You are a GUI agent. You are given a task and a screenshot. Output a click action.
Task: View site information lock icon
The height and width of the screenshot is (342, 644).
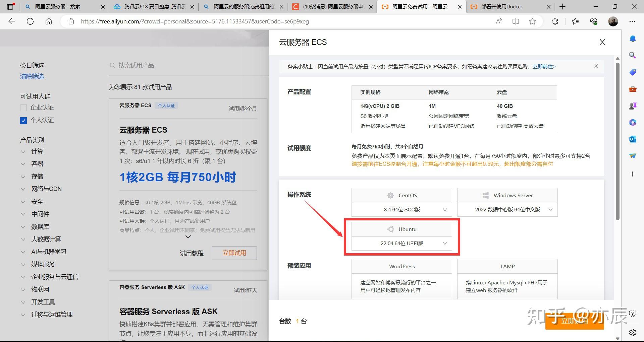71,21
